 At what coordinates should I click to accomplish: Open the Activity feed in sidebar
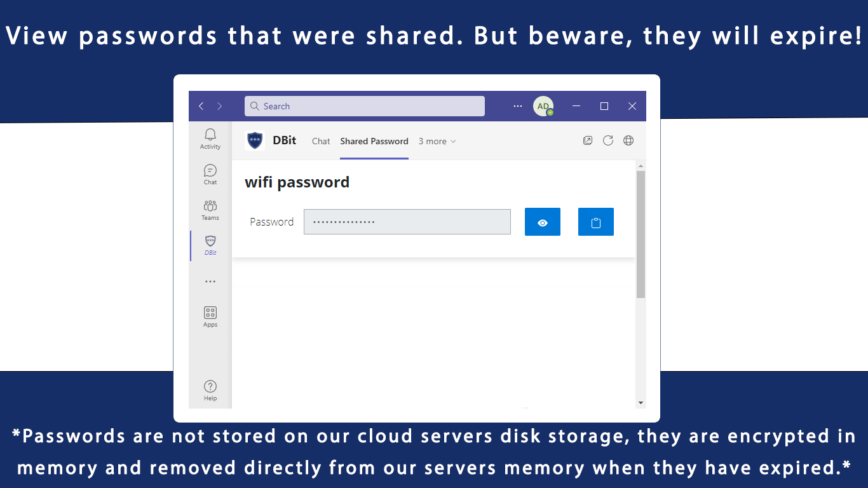[210, 138]
